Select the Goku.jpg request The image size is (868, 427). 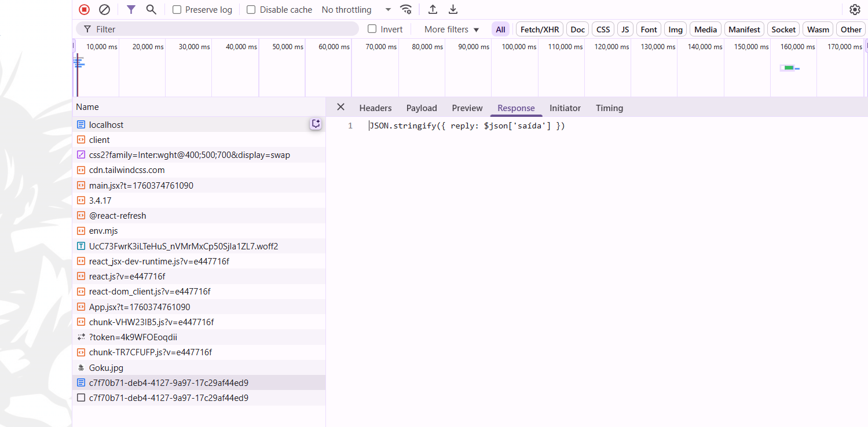click(x=106, y=367)
